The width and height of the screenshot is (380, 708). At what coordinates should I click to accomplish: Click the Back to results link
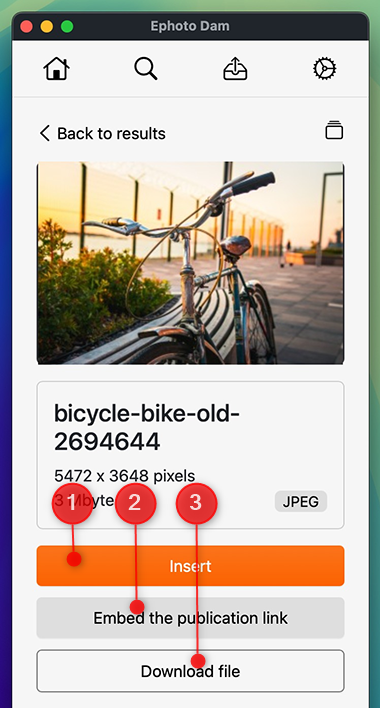pos(102,133)
